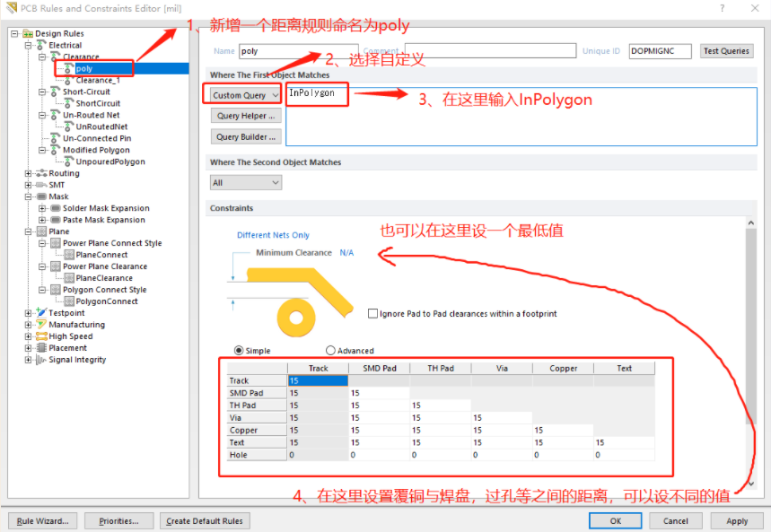Select the PolygonConnect rule in tree
771x532 pixels.
[106, 301]
